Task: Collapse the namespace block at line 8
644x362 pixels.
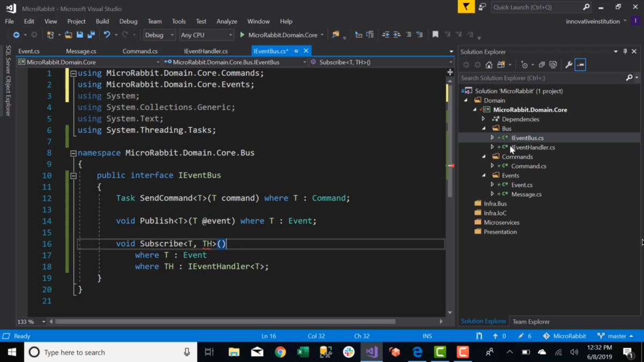Action: pyautogui.click(x=74, y=153)
